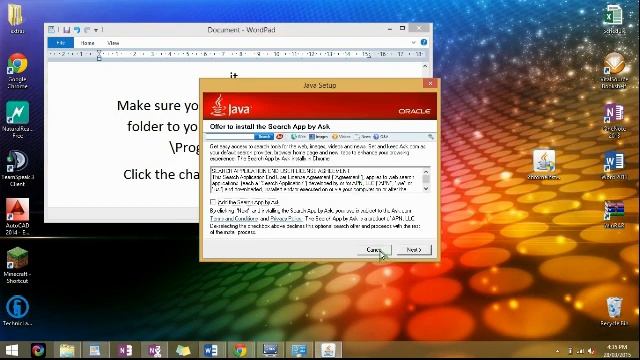Switch to WordPad Home tab

click(x=87, y=42)
